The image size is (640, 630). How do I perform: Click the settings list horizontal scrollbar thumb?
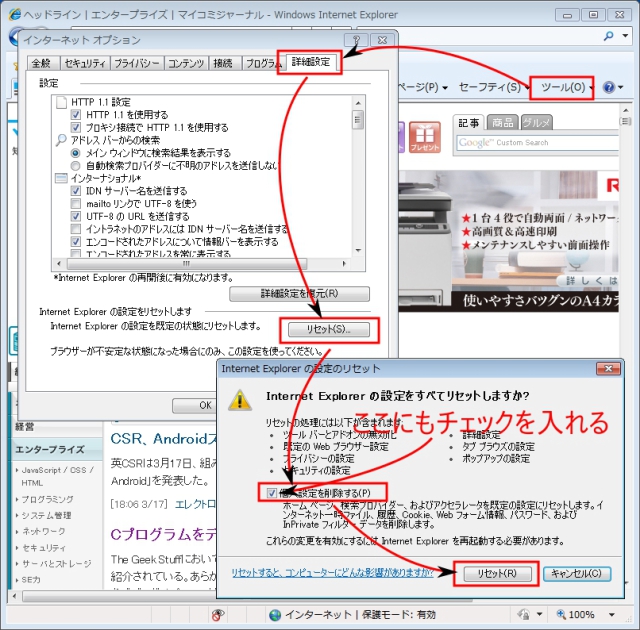(186, 264)
